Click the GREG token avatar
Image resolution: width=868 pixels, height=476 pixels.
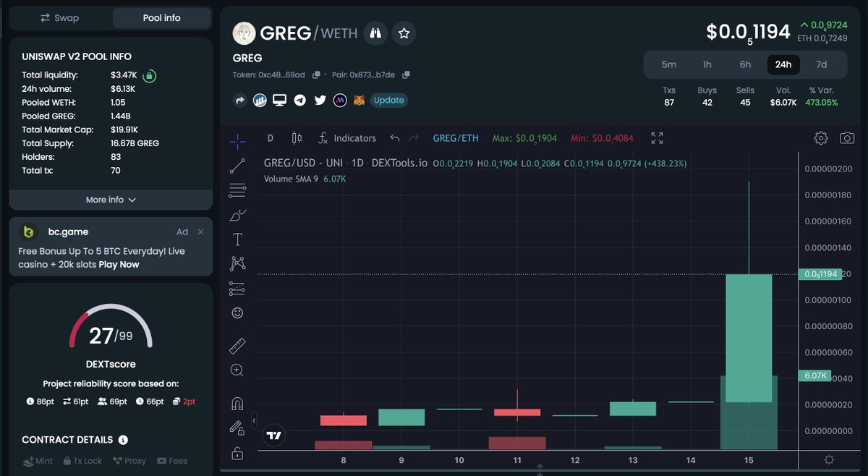tap(244, 33)
